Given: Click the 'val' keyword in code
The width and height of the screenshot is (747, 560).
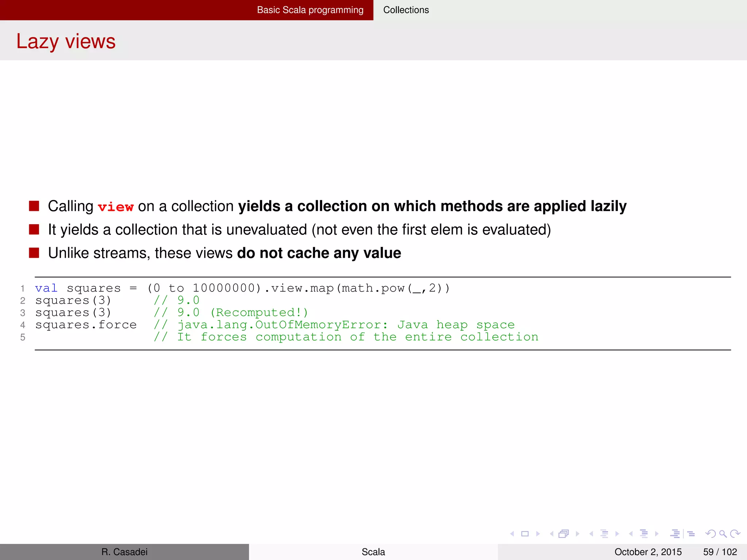Looking at the screenshot, I should click(46, 288).
